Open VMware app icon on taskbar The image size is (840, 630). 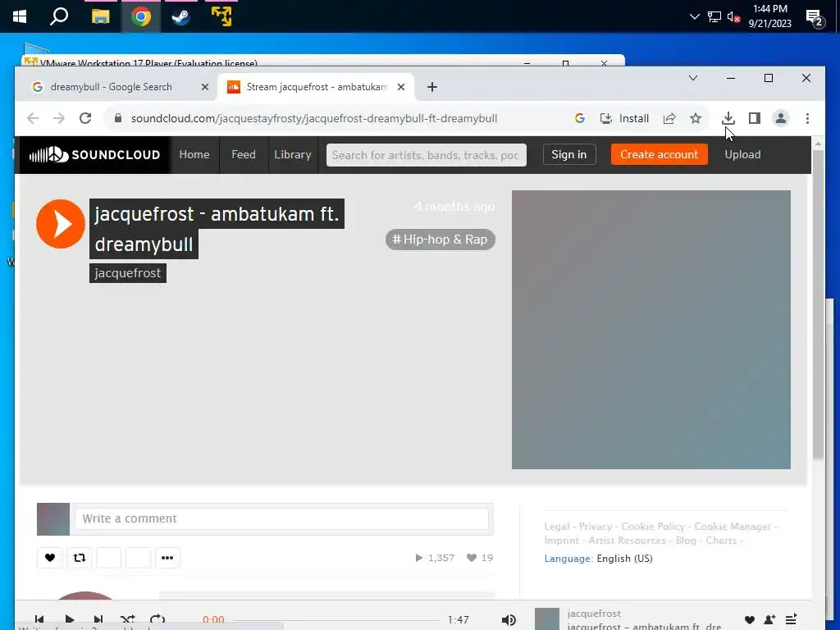221,16
